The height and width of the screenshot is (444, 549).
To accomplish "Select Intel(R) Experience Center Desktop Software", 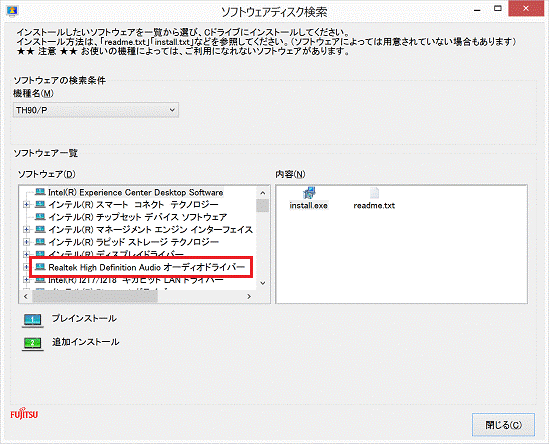I will tap(135, 192).
